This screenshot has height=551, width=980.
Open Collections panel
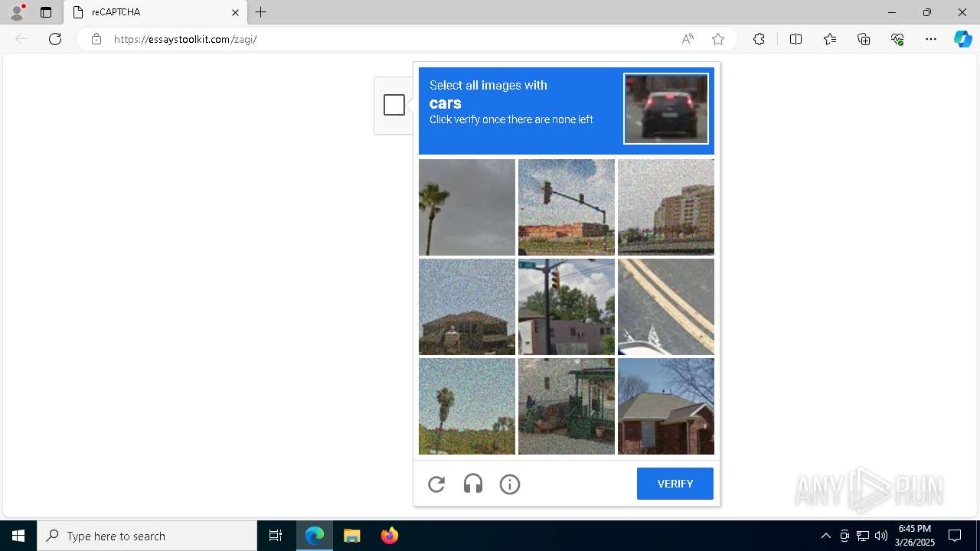tap(864, 39)
